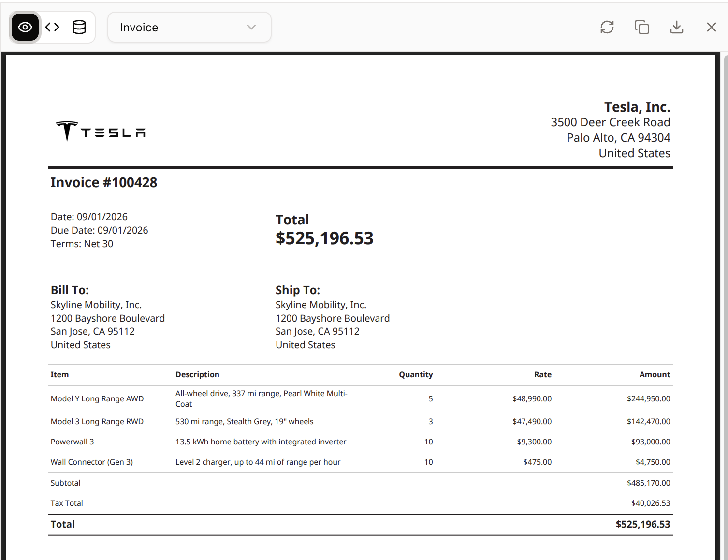This screenshot has height=560, width=728.
Task: Click the "Subtotal" label
Action: point(65,483)
